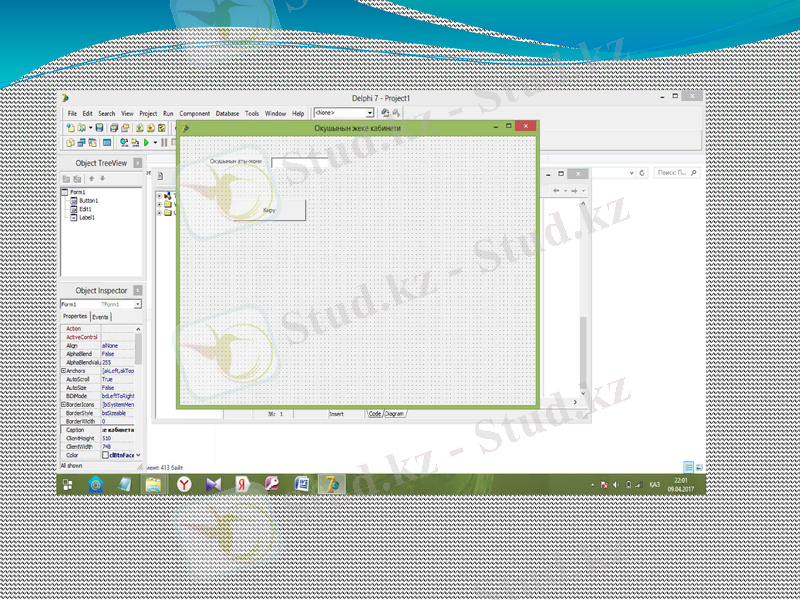Open the Form1 object selector dropdown
The width and height of the screenshot is (800, 600).
coord(138,304)
